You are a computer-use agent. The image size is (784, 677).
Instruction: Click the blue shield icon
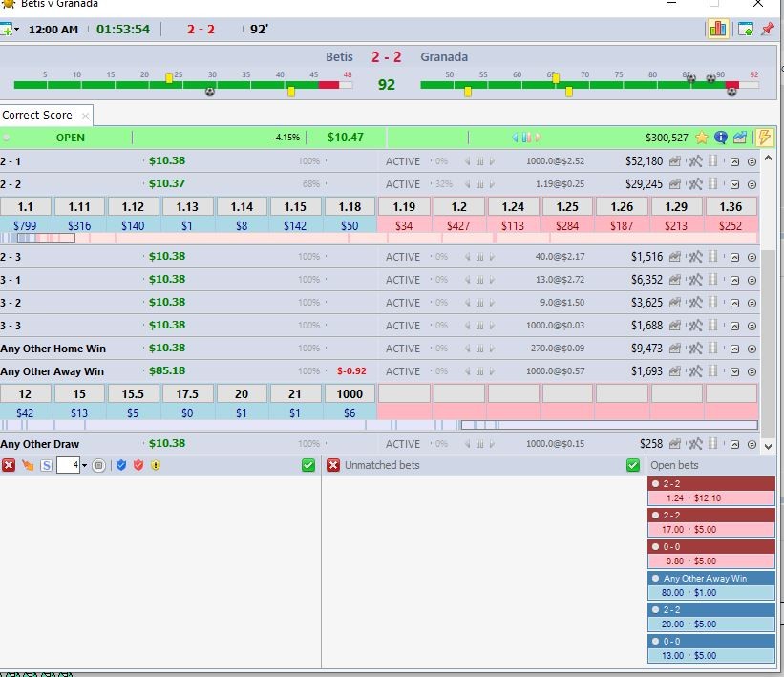point(121,465)
